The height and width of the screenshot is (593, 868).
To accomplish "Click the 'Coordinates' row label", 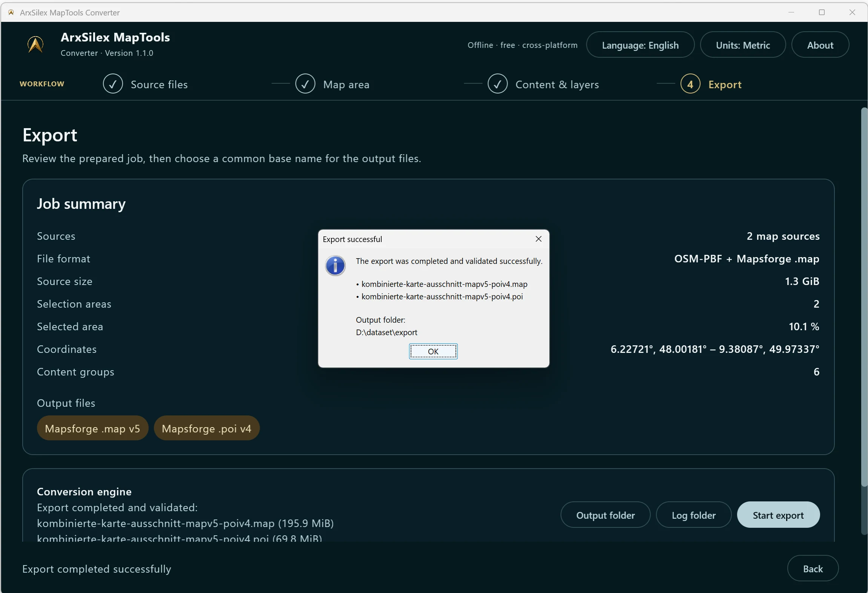I will click(67, 349).
